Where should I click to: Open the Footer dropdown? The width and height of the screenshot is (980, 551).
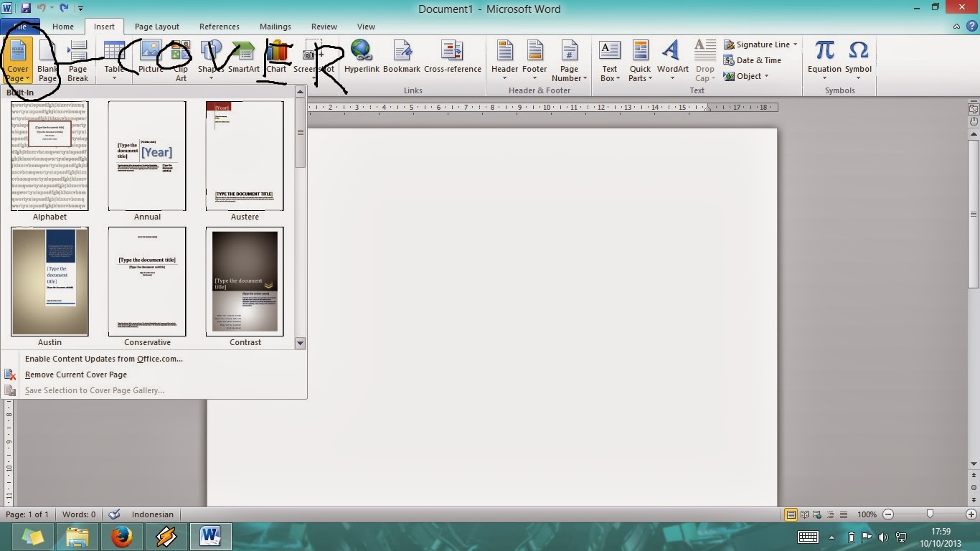tap(534, 61)
